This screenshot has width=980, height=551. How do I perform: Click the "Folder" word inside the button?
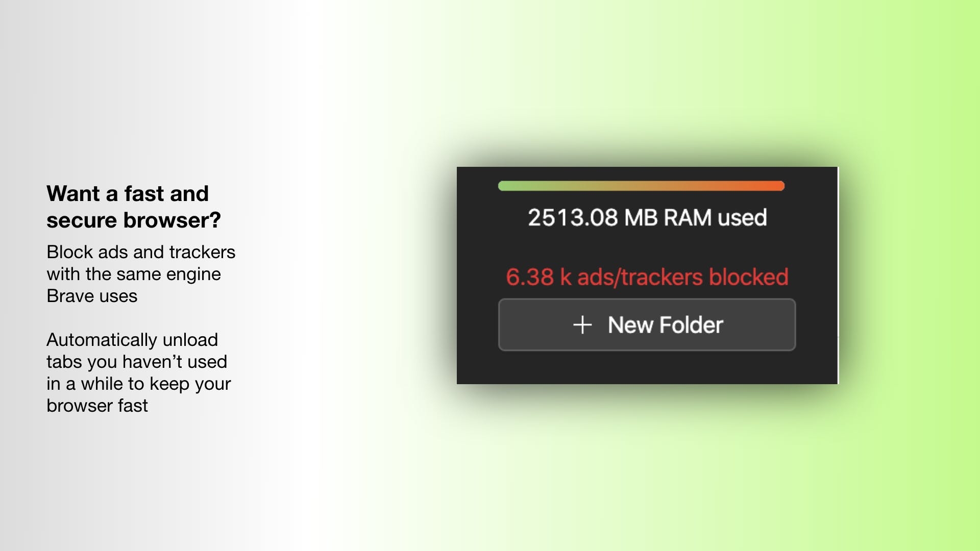[691, 325]
